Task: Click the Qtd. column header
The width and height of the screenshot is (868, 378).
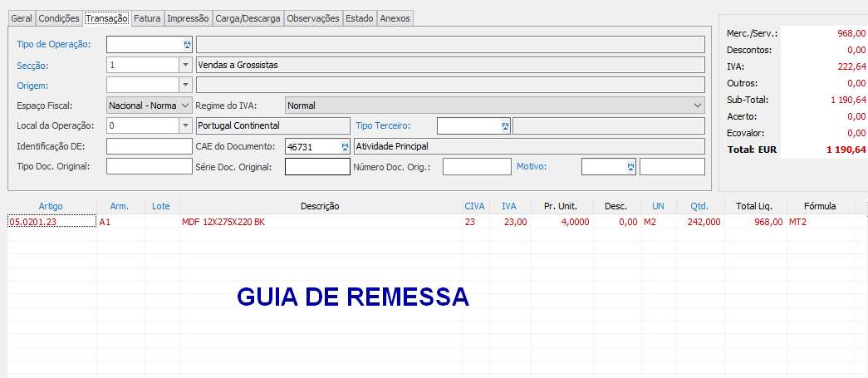Action: (x=699, y=206)
